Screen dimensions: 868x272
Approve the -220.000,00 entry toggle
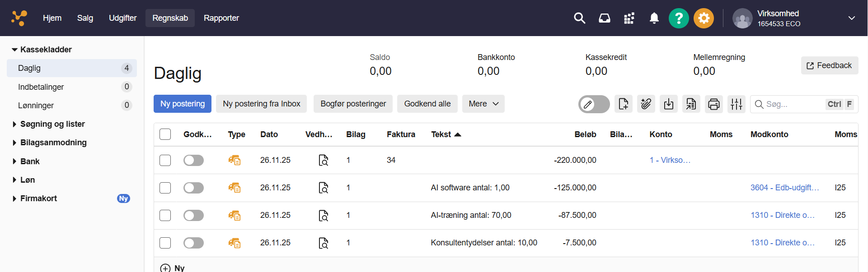tap(193, 160)
